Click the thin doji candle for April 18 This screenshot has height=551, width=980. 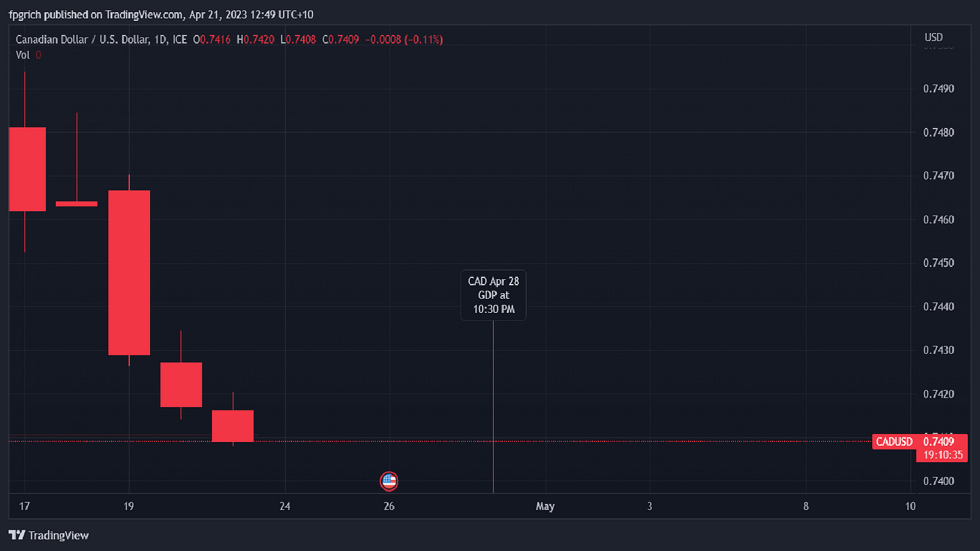coord(77,203)
